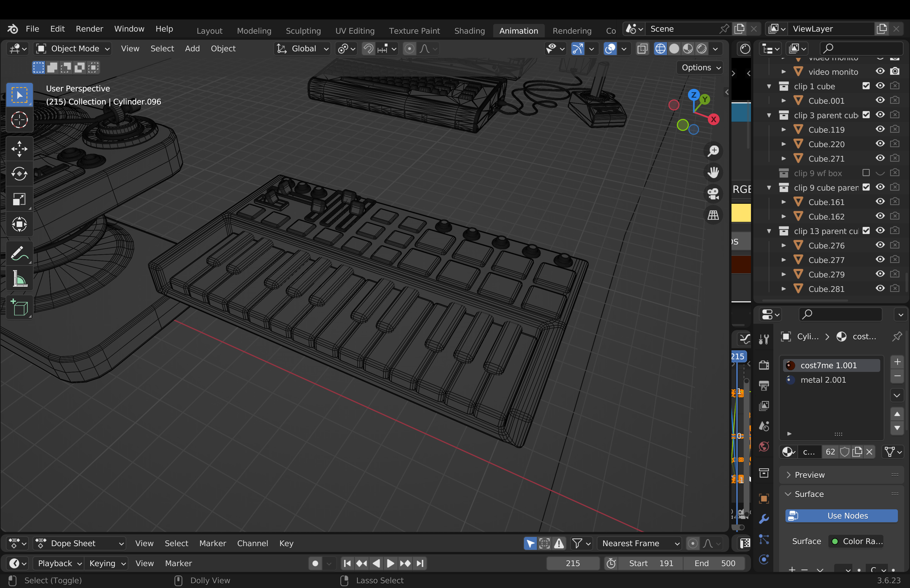Toggle camera view icon in viewport
This screenshot has width=910, height=588.
click(x=713, y=194)
